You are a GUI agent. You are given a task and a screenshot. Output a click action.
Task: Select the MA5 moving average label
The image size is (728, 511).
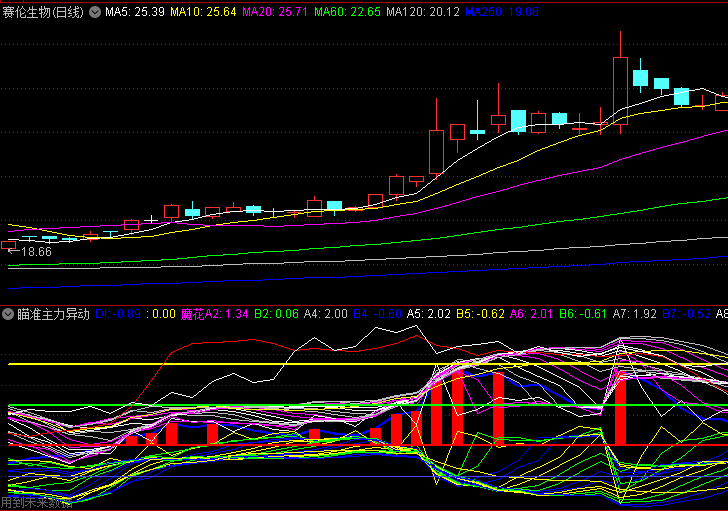click(134, 13)
